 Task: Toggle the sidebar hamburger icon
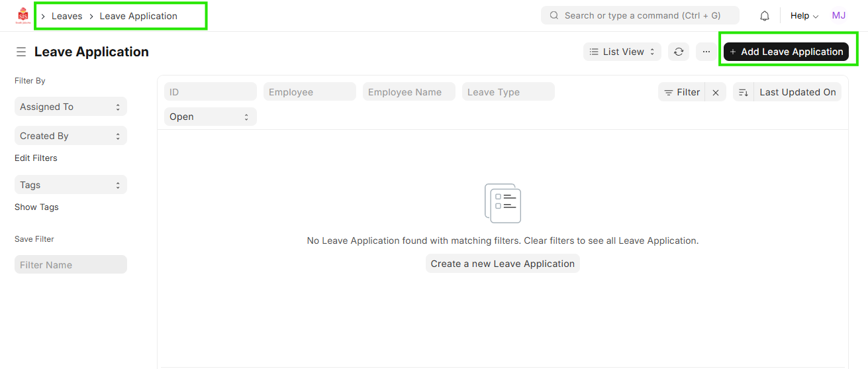coord(21,52)
